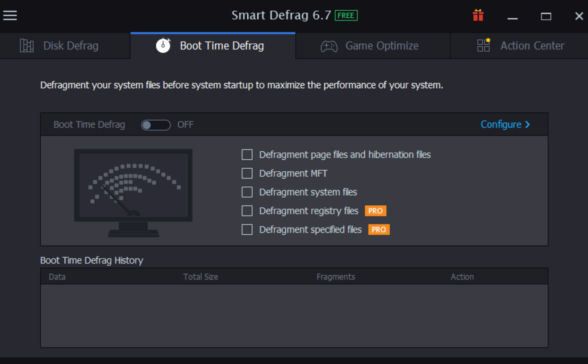Expand the Configure settings panel
588x364 pixels.
click(505, 124)
